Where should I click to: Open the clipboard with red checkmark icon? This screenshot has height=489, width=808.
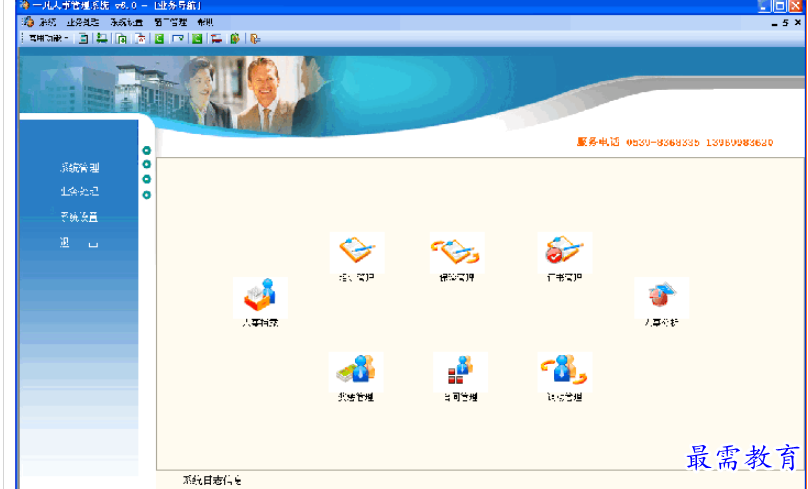(x=564, y=252)
